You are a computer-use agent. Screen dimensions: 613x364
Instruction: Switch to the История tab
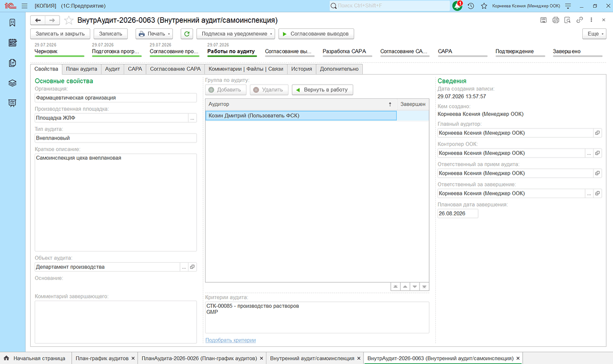(301, 69)
